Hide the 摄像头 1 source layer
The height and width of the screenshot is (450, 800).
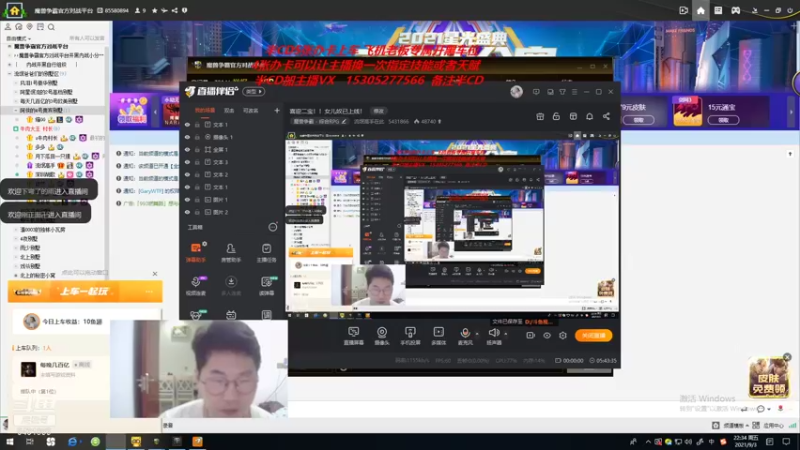click(x=187, y=137)
